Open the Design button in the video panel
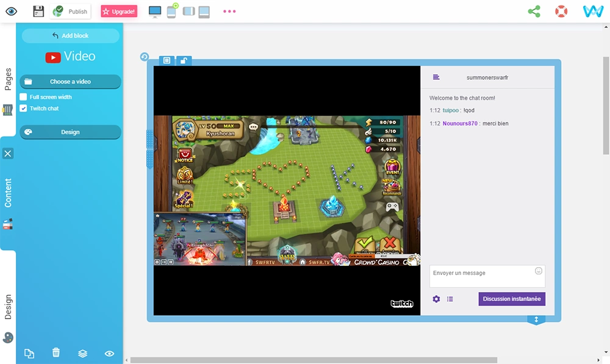 [70, 132]
